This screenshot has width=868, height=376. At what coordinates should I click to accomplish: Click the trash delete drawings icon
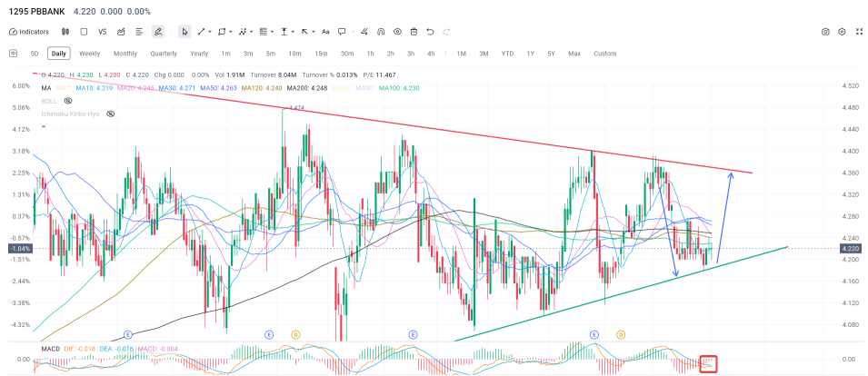[x=414, y=31]
